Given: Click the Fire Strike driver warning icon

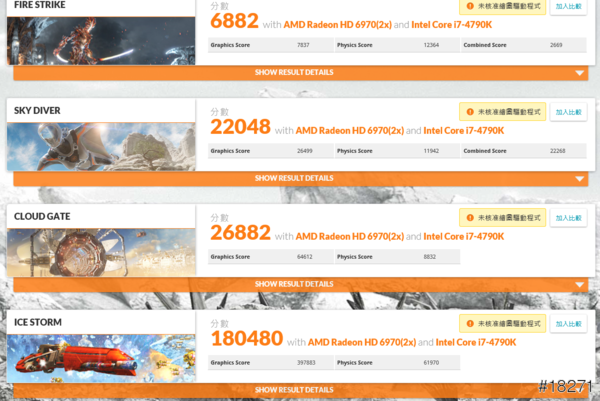Looking at the screenshot, I should tap(470, 6).
